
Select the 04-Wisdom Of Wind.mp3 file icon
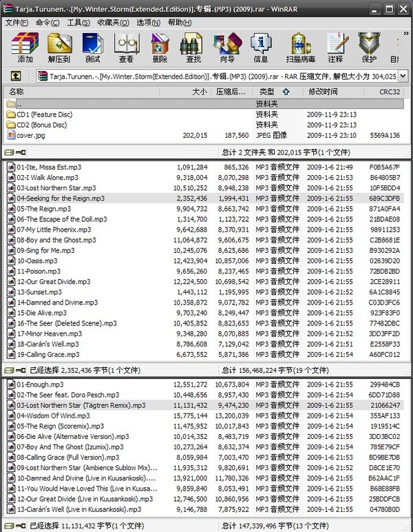[x=11, y=416]
